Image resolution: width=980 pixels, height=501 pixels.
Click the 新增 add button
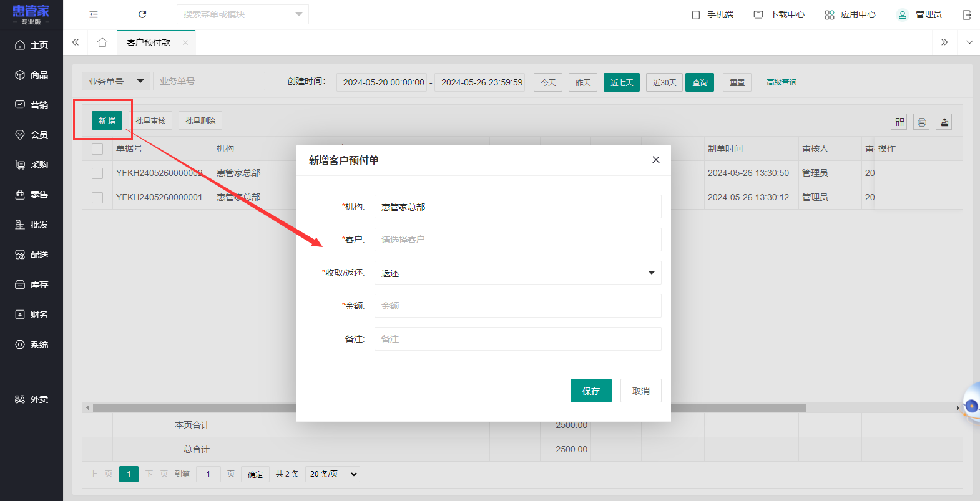pyautogui.click(x=107, y=120)
